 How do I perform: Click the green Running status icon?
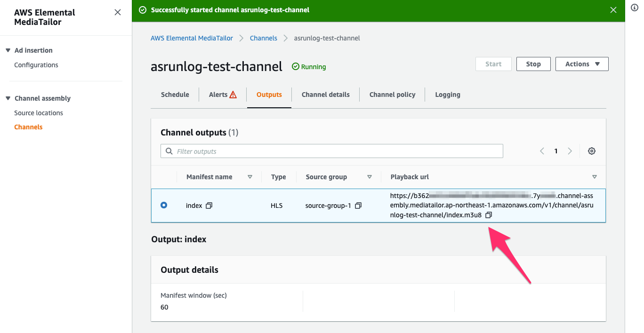coord(296,67)
